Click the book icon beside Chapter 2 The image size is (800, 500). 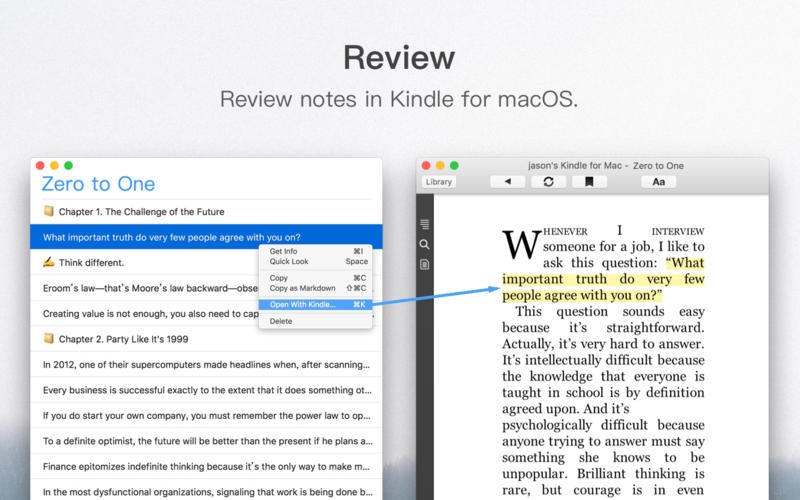click(48, 338)
